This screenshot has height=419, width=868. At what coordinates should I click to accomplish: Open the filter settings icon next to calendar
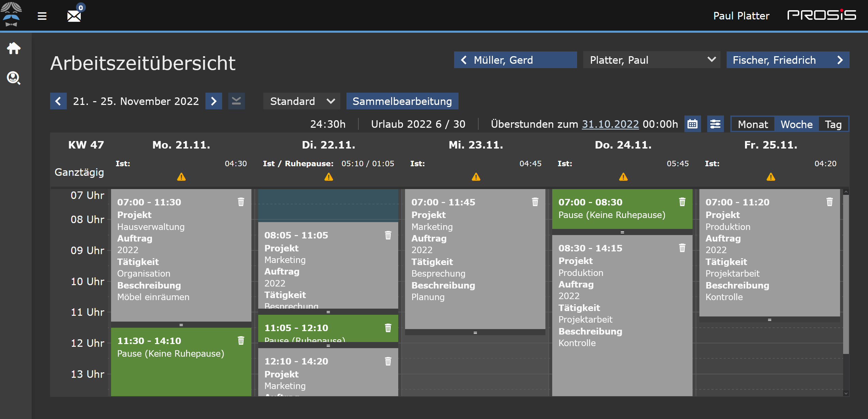point(715,124)
